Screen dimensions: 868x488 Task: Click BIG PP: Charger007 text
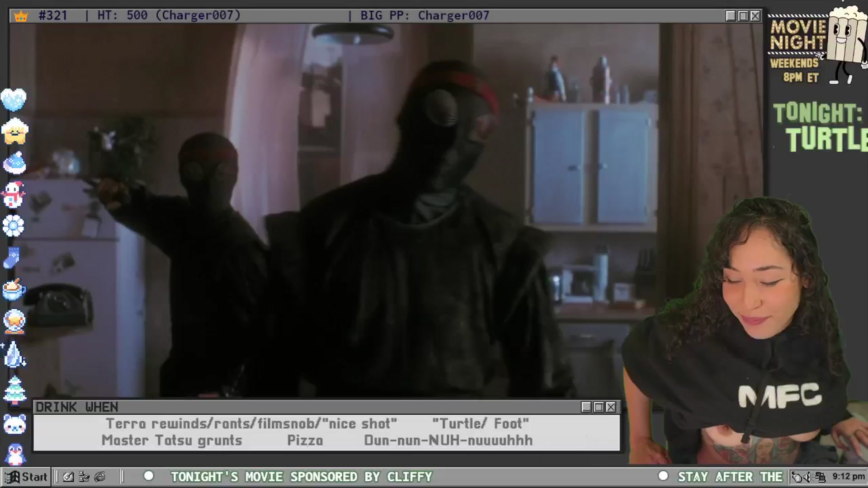(425, 15)
